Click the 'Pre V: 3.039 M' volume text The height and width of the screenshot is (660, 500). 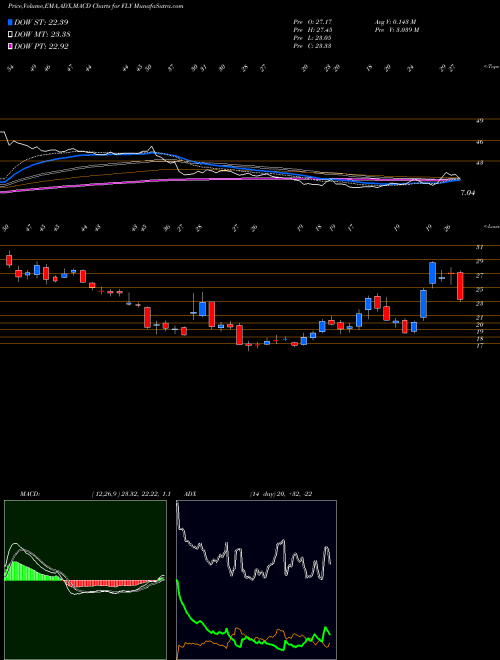[x=396, y=30]
